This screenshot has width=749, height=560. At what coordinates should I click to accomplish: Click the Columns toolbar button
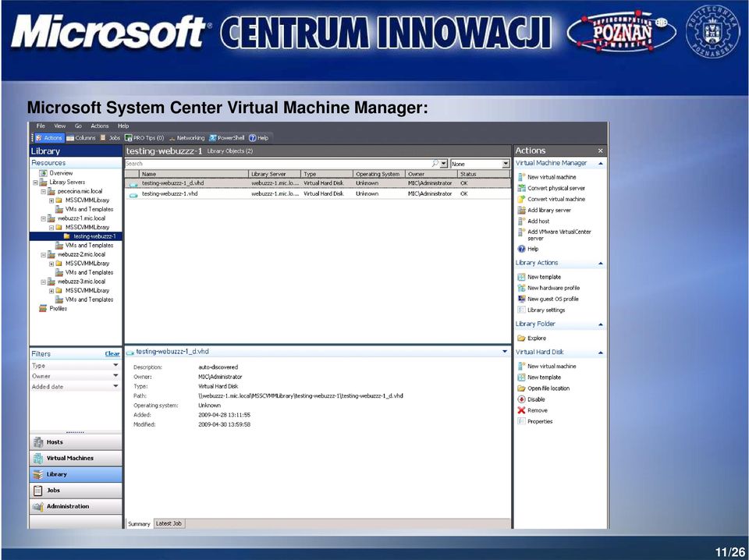[x=81, y=138]
